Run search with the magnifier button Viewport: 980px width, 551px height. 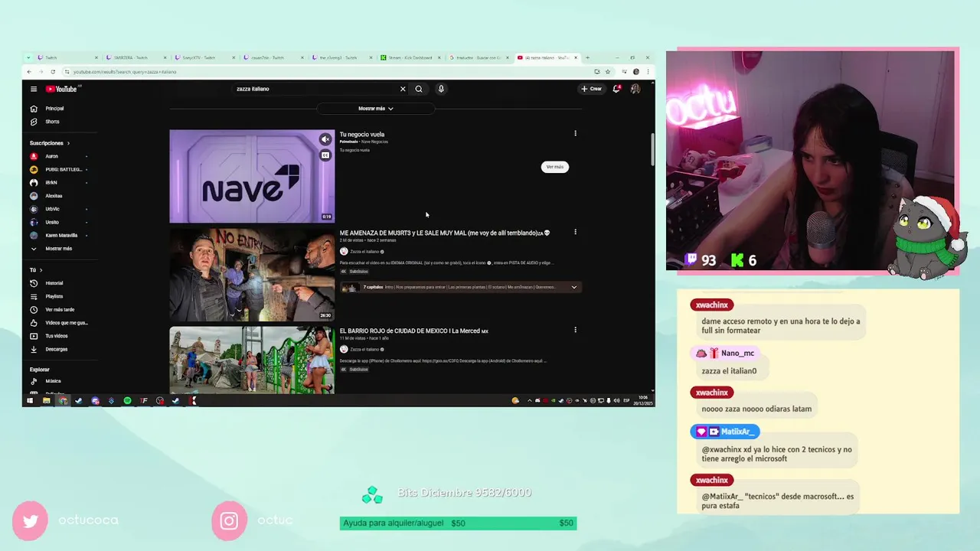[x=419, y=89]
